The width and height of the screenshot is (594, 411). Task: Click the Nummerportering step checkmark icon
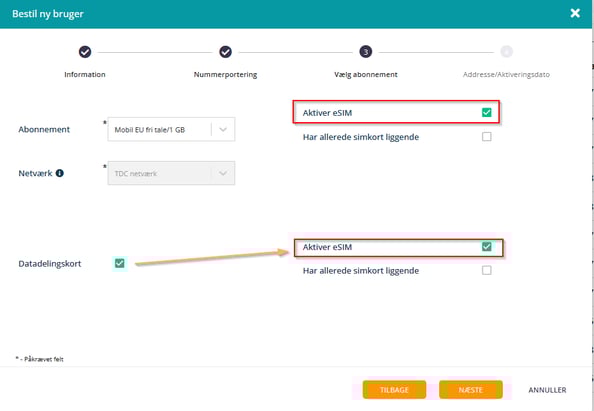pyautogui.click(x=225, y=52)
